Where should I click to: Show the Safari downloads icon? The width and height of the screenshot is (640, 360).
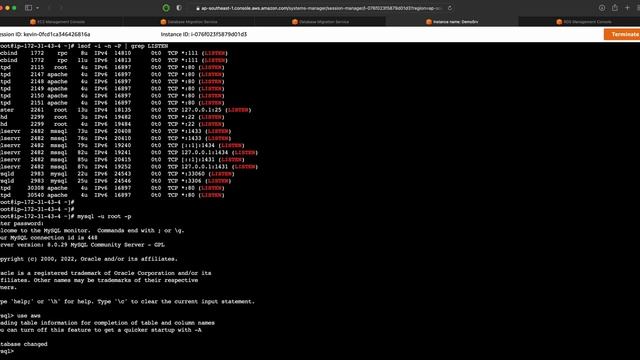(x=602, y=8)
